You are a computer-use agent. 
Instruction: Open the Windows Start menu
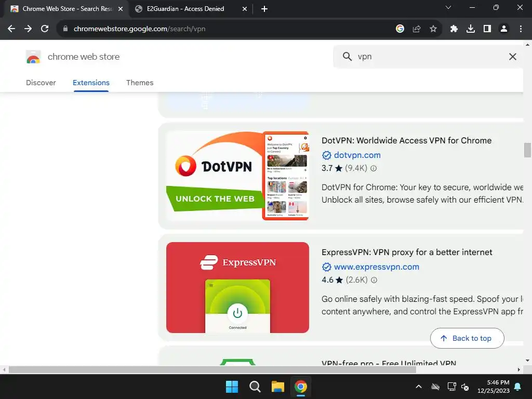point(232,387)
